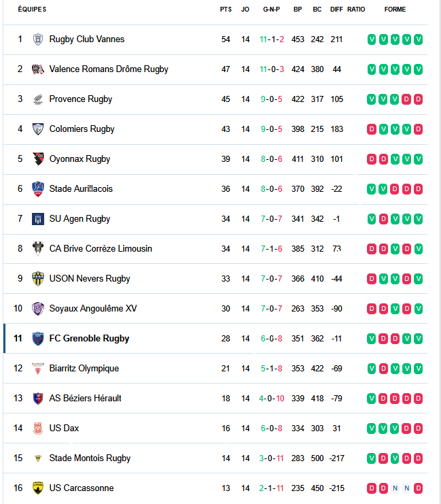The width and height of the screenshot is (441, 504).
Task: Sort the table by PTS column header
Action: pyautogui.click(x=226, y=10)
